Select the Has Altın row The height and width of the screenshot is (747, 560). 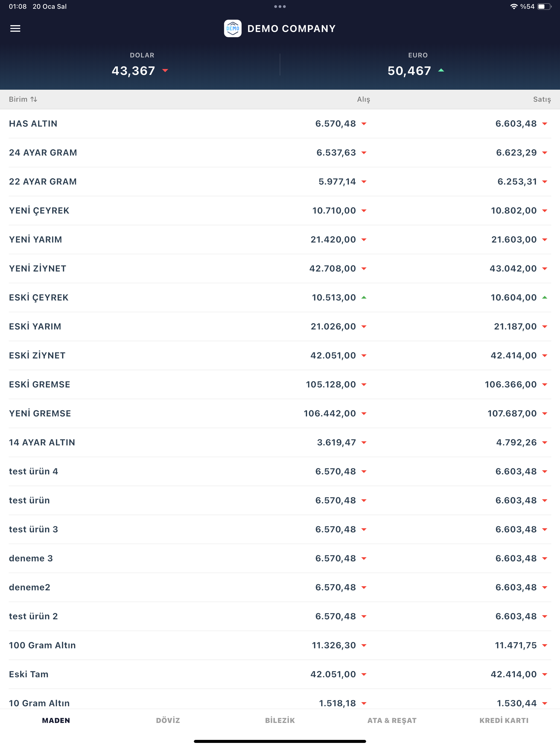click(280, 124)
